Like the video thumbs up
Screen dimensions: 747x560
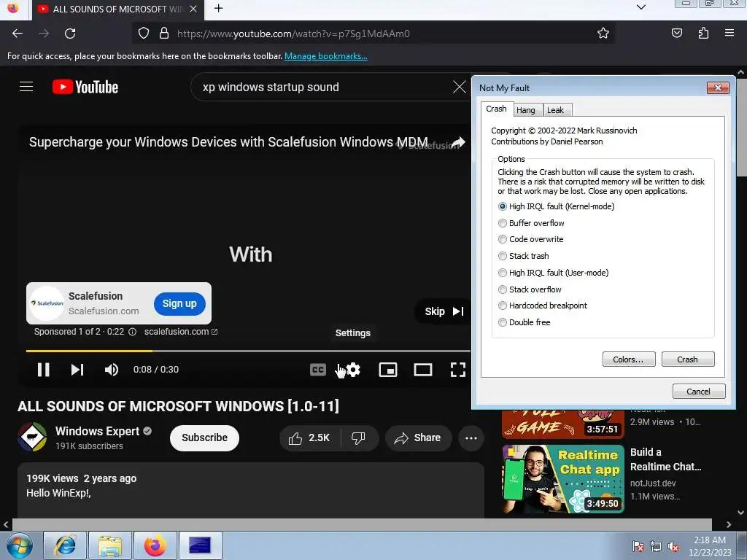pyautogui.click(x=309, y=437)
